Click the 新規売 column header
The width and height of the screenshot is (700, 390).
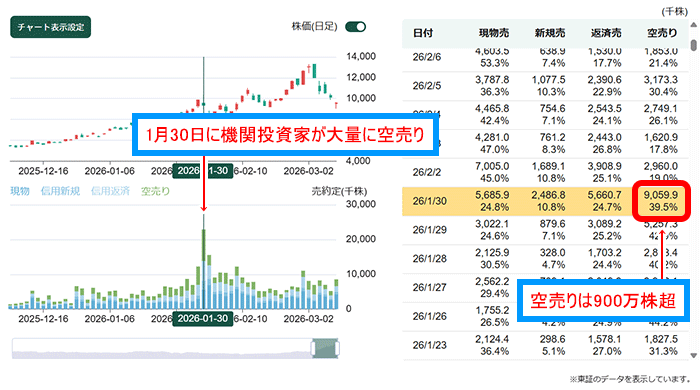point(550,33)
